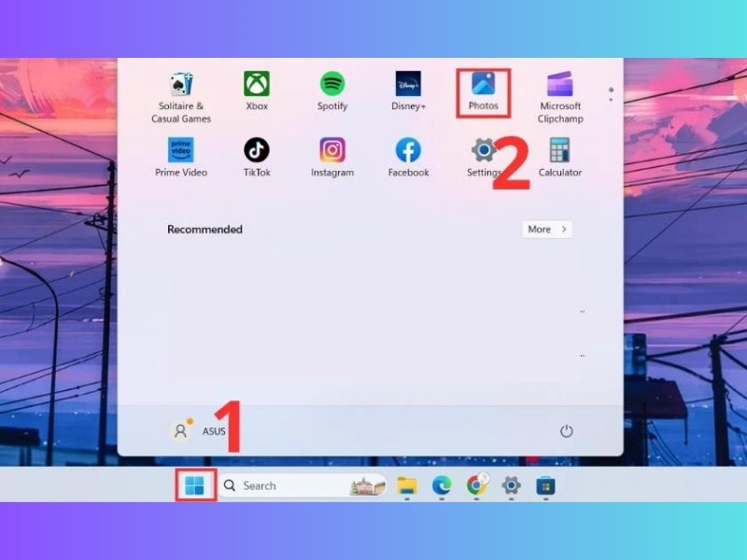Image resolution: width=747 pixels, height=560 pixels.
Task: Open Settings from pinned apps
Action: tap(484, 158)
